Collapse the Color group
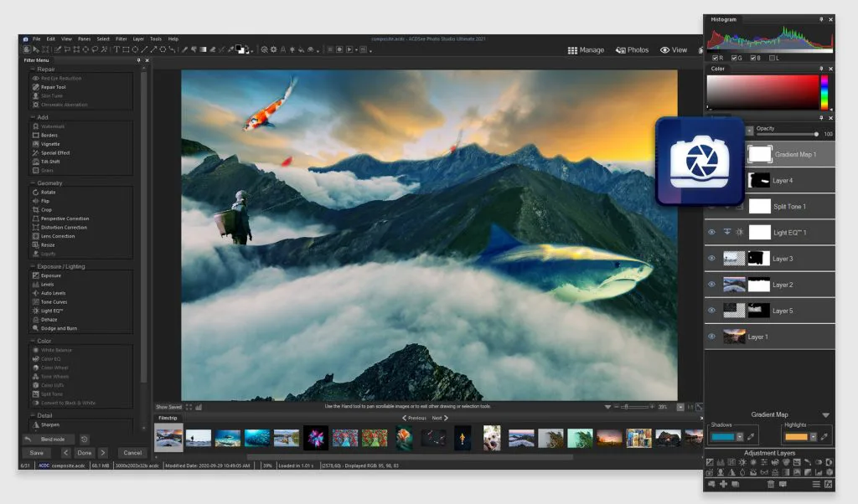 click(33, 341)
